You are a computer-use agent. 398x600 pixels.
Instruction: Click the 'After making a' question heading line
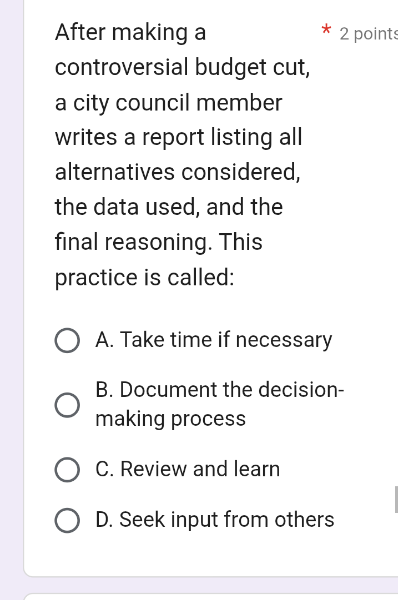[x=130, y=32]
